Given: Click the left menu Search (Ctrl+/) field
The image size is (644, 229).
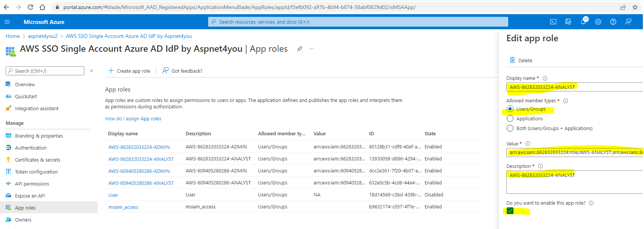Looking at the screenshot, I should 45,71.
